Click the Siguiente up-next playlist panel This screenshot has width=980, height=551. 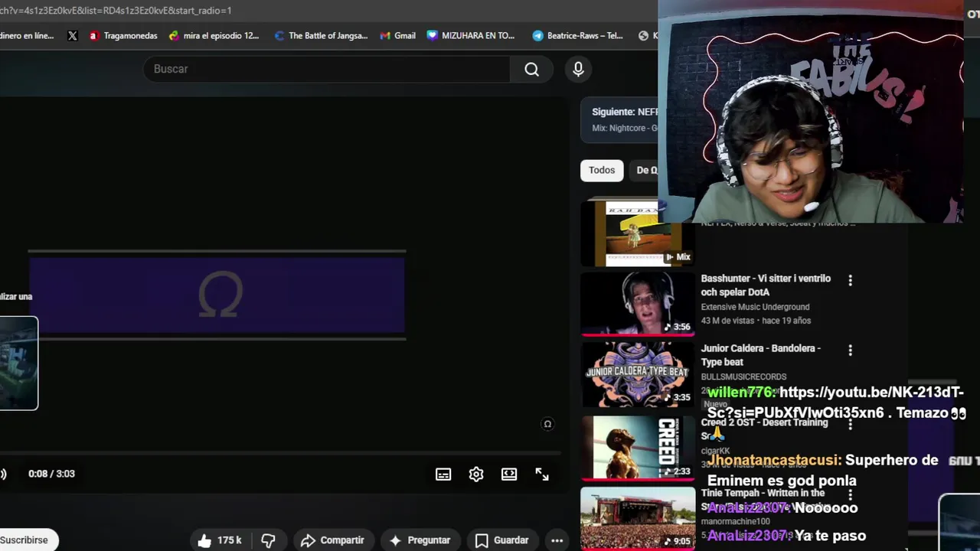619,119
